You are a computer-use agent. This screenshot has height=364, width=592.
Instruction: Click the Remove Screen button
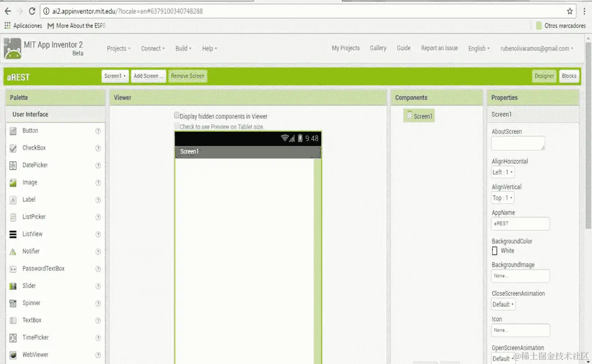(x=188, y=76)
